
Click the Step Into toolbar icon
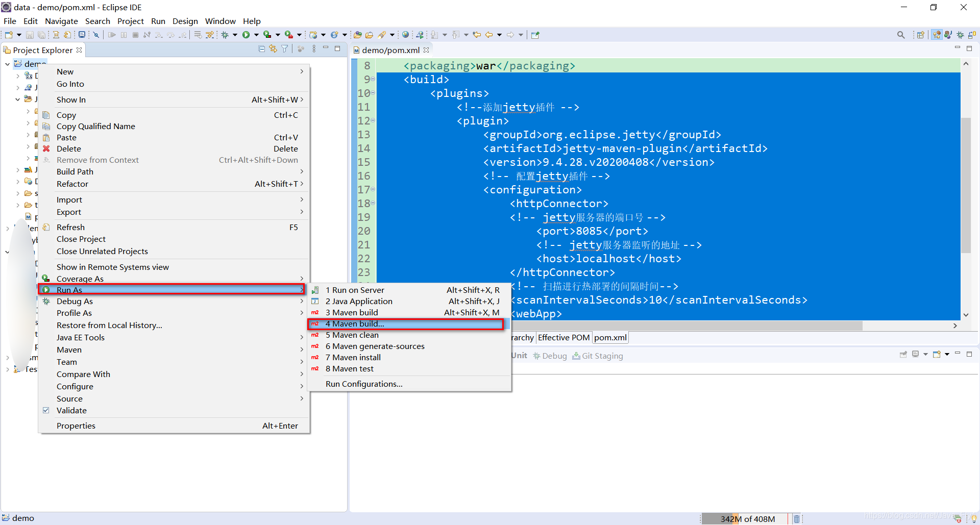(x=159, y=35)
